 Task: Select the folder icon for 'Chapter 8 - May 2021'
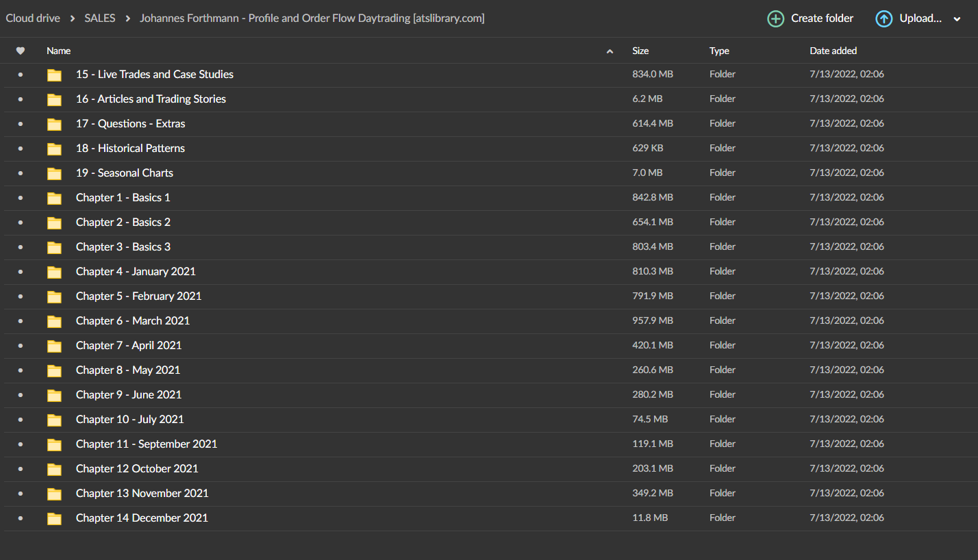tap(54, 370)
